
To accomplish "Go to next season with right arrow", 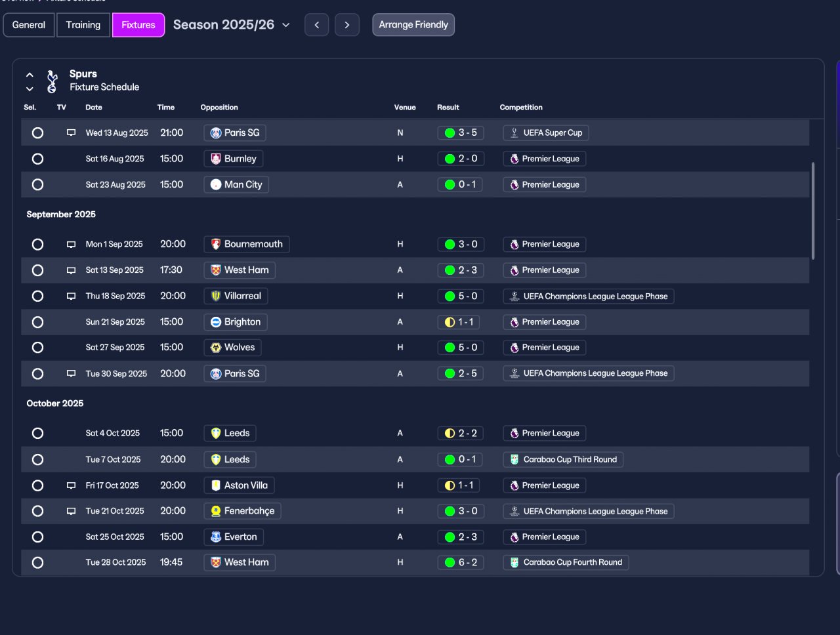I will click(x=347, y=25).
